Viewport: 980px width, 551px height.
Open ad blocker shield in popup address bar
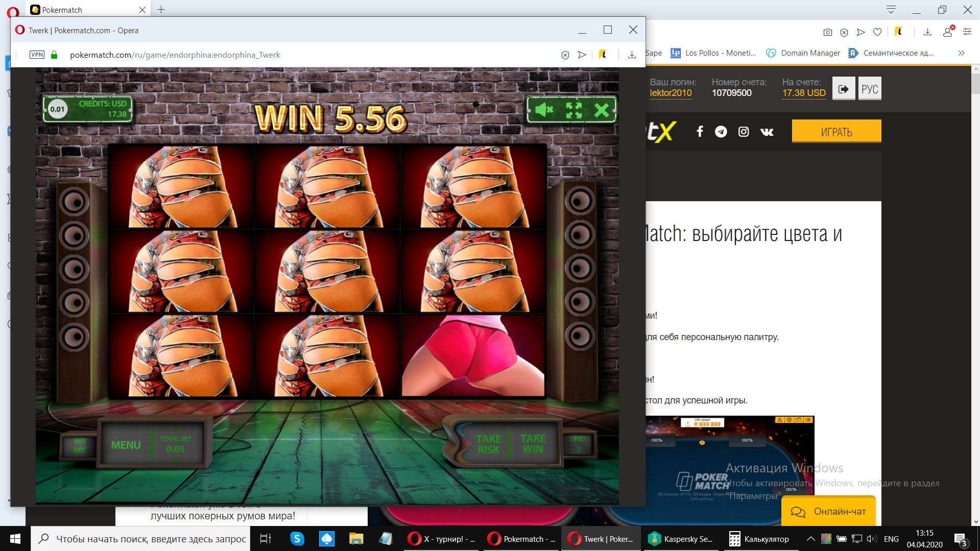565,55
